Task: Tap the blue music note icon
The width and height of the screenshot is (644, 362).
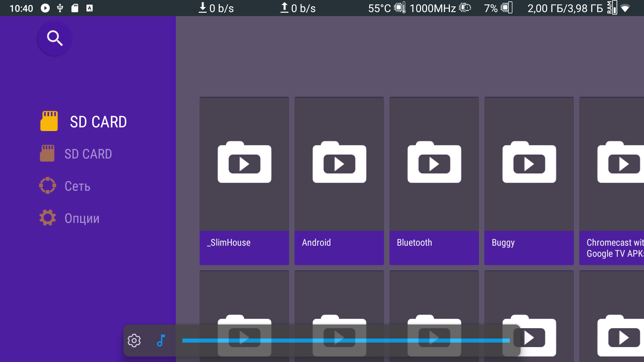Action: tap(161, 341)
